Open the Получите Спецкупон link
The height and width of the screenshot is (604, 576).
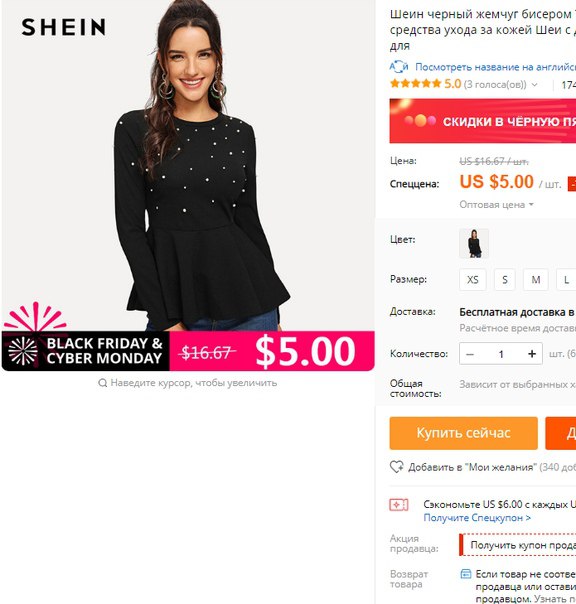pos(477,518)
